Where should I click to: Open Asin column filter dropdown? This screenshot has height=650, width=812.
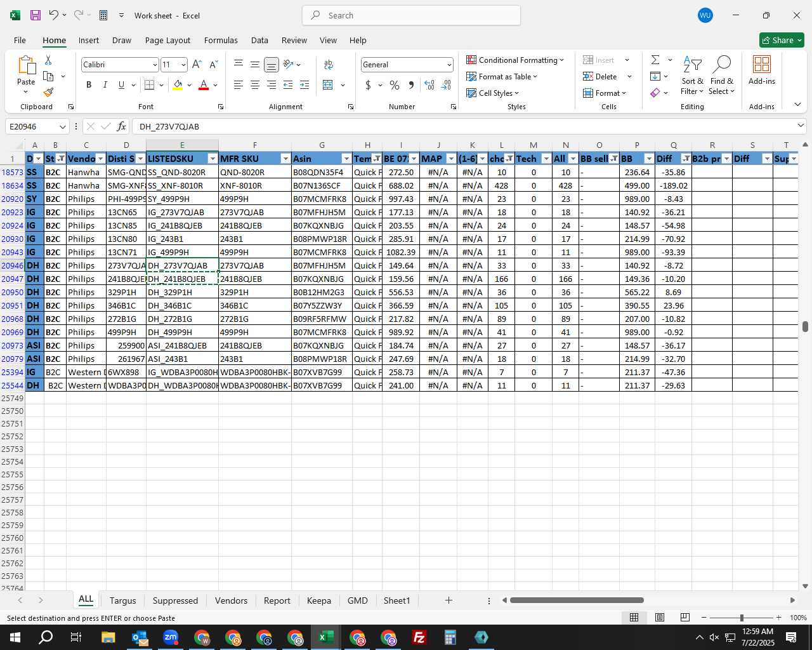coord(346,159)
